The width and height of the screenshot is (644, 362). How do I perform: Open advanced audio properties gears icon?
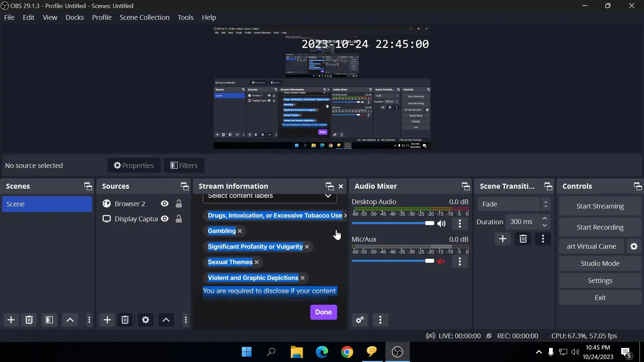(x=360, y=320)
